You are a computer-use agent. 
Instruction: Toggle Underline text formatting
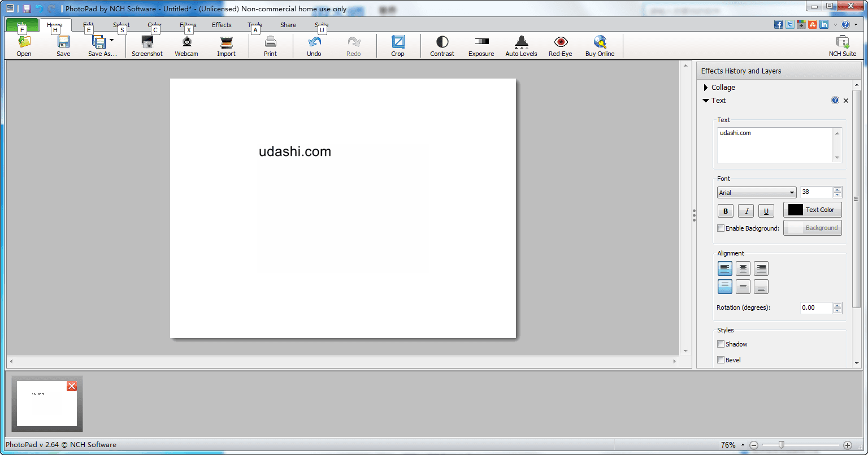click(x=766, y=211)
